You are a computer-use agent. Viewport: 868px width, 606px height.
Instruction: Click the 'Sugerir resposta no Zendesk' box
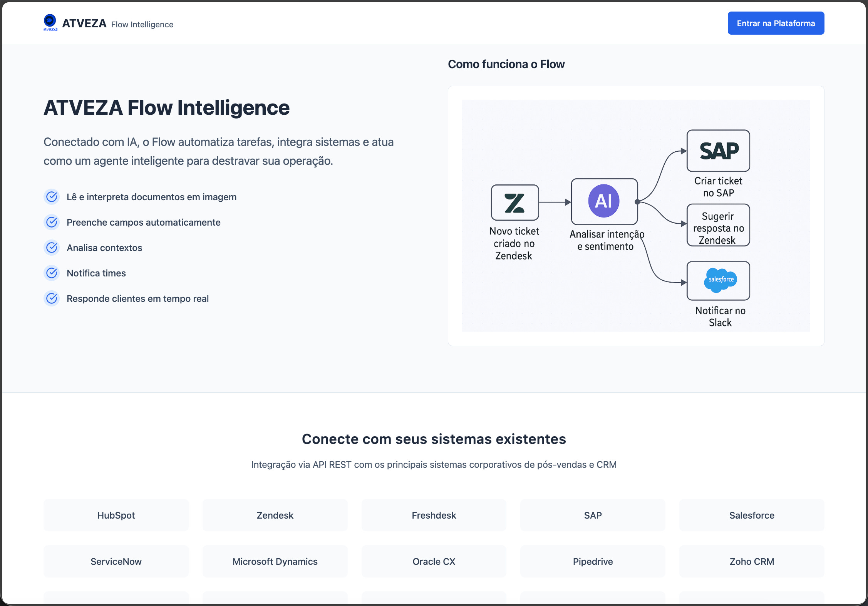tap(718, 226)
